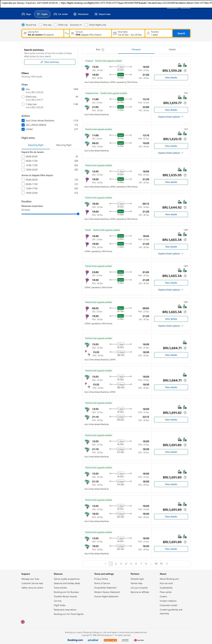Viewport: 212px width, 644px height.
Task: Switch to the Fastest results tab
Action: (x=172, y=49)
